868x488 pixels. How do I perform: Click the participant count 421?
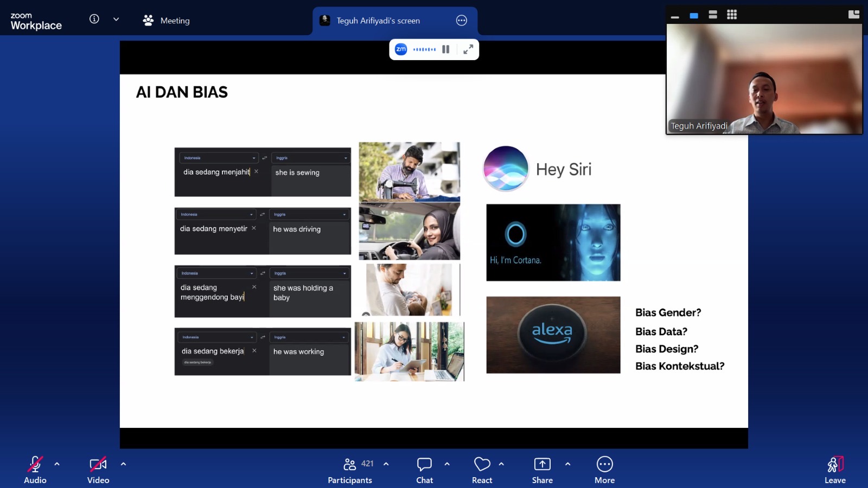coord(367,464)
